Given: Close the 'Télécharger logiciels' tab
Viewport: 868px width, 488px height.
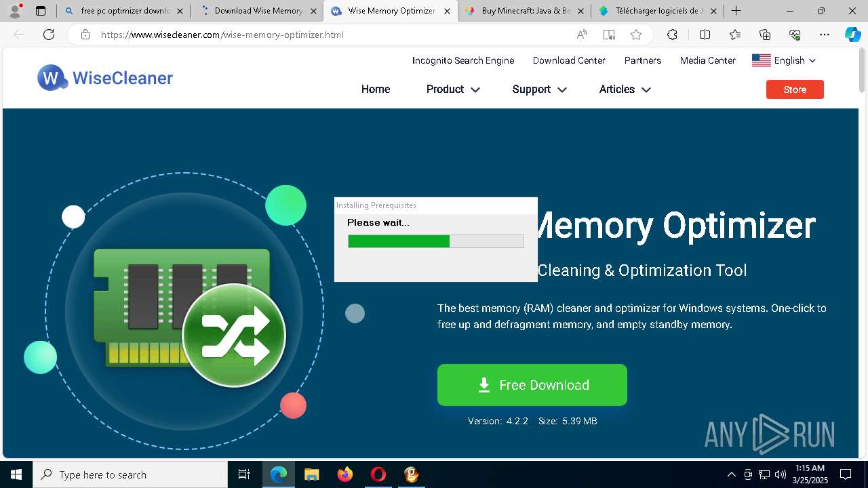Looking at the screenshot, I should click(713, 11).
